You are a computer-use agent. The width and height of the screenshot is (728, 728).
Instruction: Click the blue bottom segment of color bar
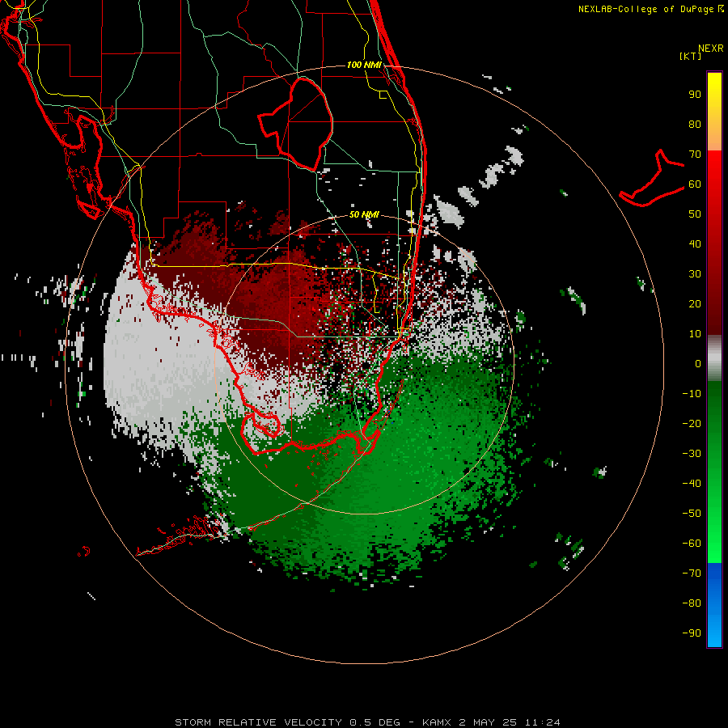coord(714,605)
